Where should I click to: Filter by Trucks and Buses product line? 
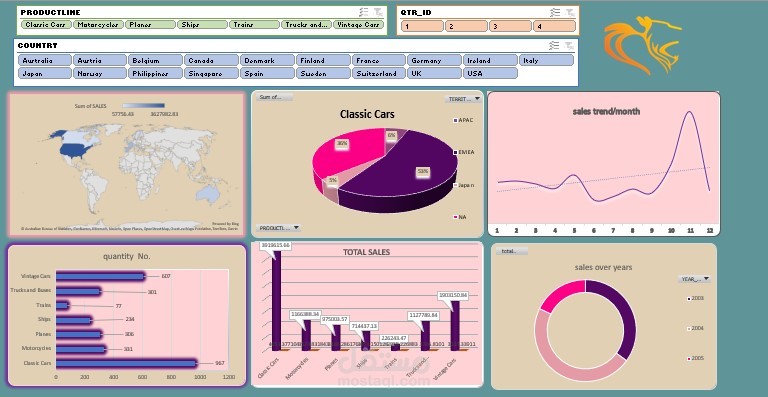coord(306,24)
